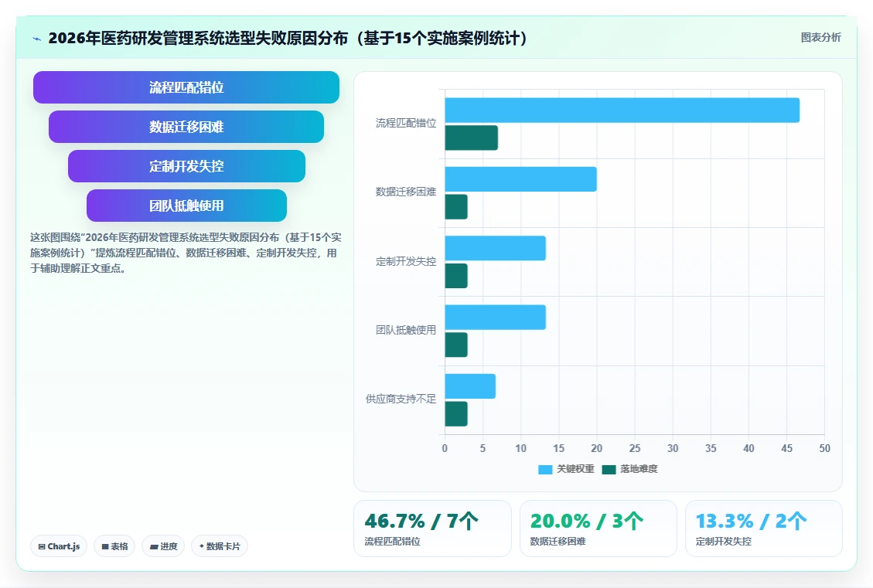The height and width of the screenshot is (588, 873).
Task: Click the dark green 团队抵触使用 bar
Action: [456, 345]
